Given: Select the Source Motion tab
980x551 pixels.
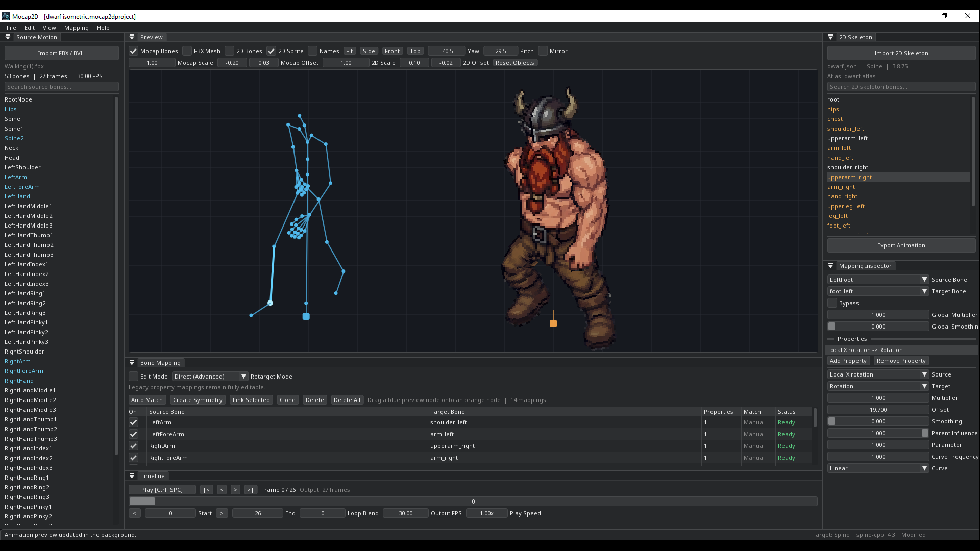Looking at the screenshot, I should [37, 37].
